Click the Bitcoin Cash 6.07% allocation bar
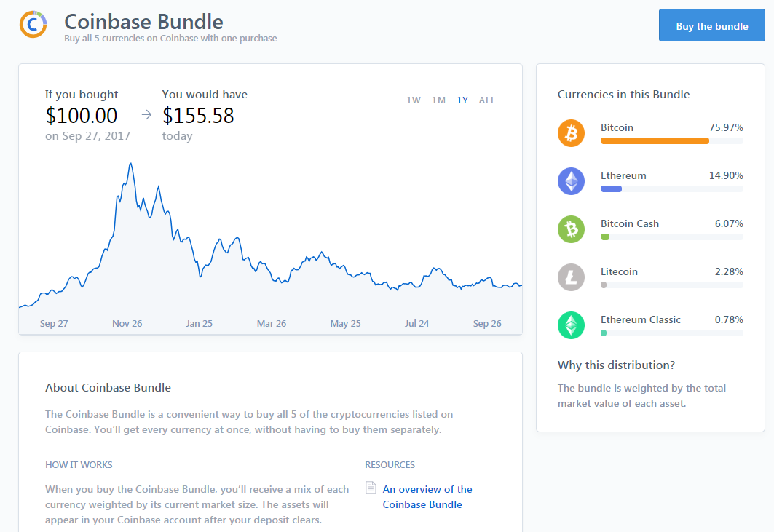Viewport: 774px width, 532px height. coord(605,237)
